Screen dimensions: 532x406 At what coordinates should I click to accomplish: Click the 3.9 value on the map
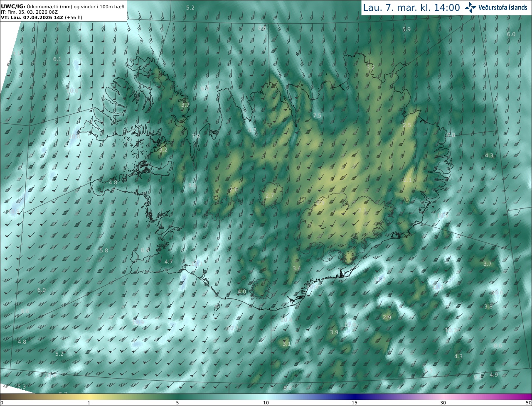pos(334,333)
